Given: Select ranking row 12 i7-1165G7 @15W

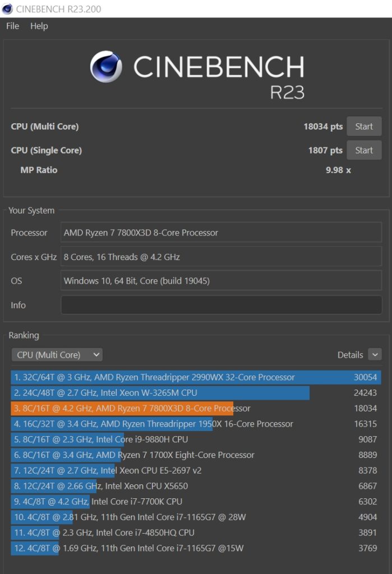Looking at the screenshot, I should pos(196,548).
